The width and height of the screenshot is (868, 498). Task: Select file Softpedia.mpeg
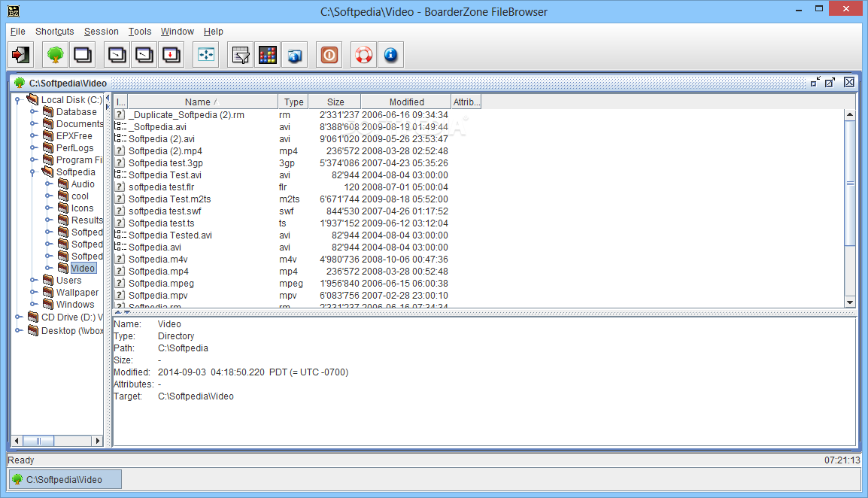click(161, 284)
